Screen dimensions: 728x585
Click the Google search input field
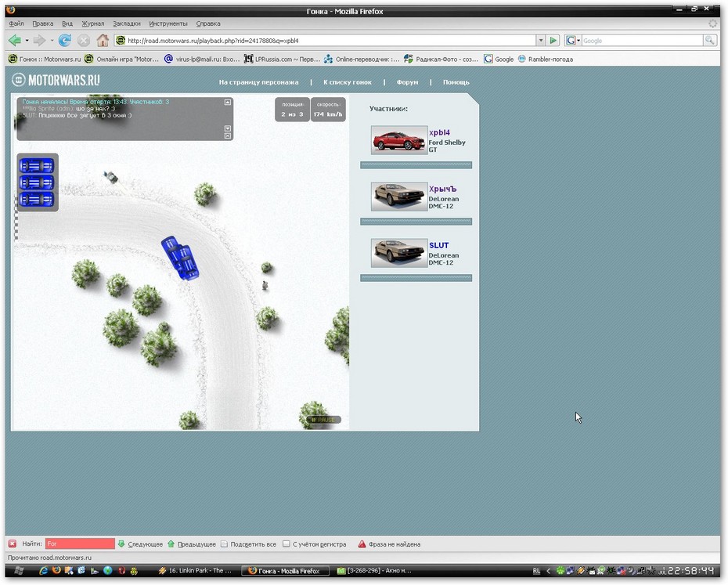click(x=643, y=41)
